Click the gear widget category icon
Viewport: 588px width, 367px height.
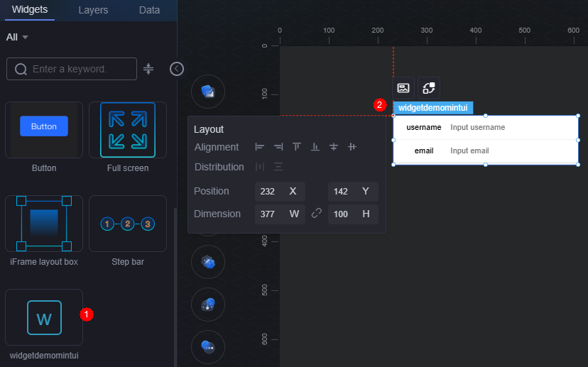(x=208, y=262)
